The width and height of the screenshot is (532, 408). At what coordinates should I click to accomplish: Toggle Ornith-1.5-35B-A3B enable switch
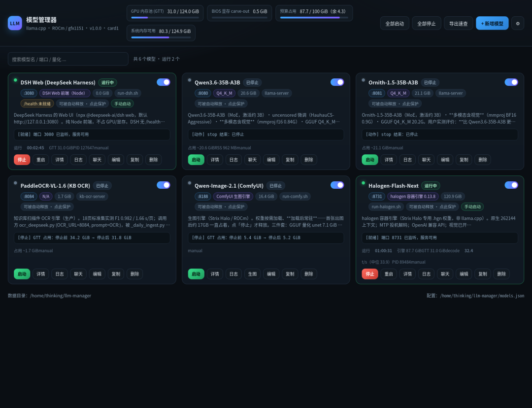point(511,82)
